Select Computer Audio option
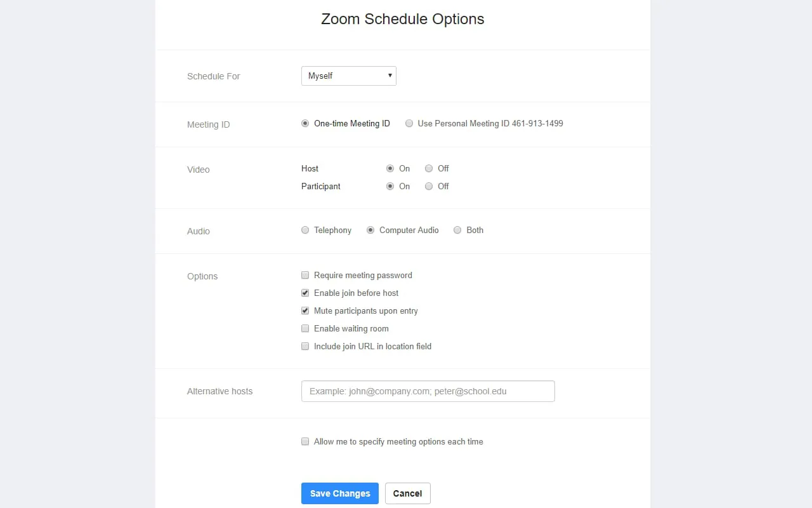The width and height of the screenshot is (812, 508). pos(370,230)
